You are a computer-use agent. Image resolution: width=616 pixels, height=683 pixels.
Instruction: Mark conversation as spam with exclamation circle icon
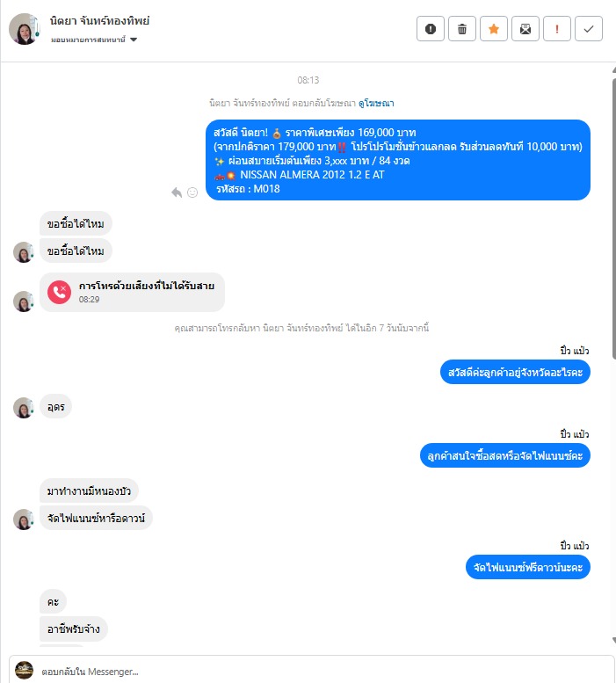pyautogui.click(x=430, y=29)
